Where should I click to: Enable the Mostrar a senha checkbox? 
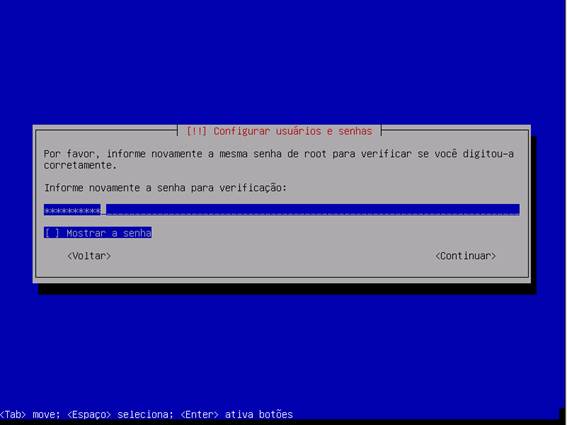coord(98,233)
